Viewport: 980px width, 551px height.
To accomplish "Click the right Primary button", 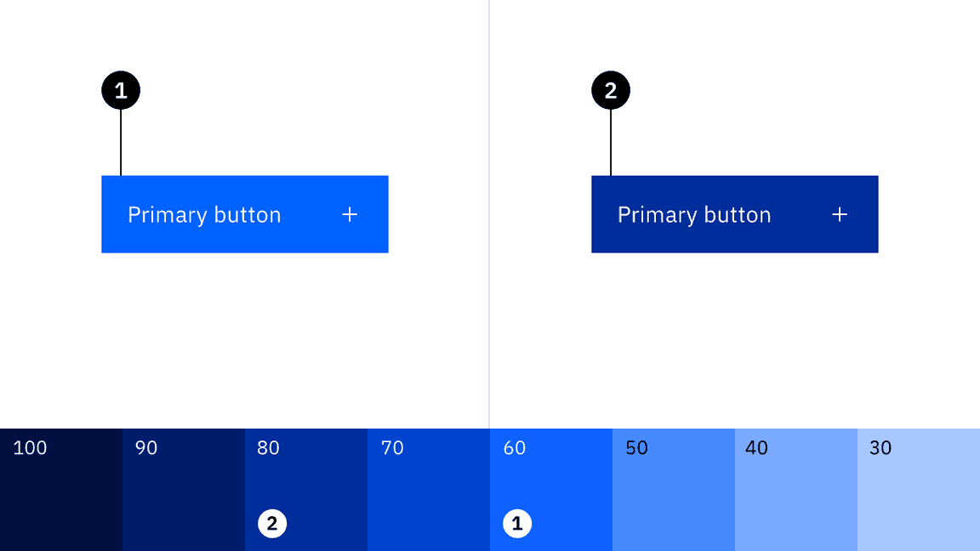I will point(734,214).
